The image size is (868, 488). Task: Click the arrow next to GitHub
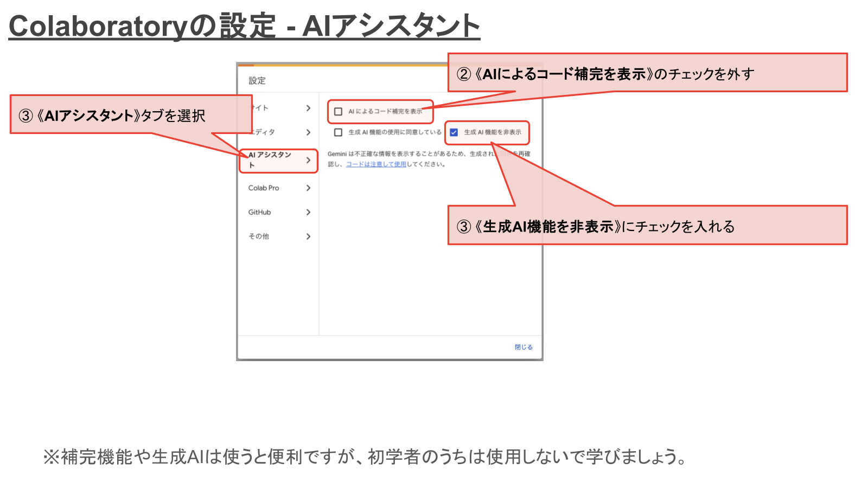click(308, 212)
